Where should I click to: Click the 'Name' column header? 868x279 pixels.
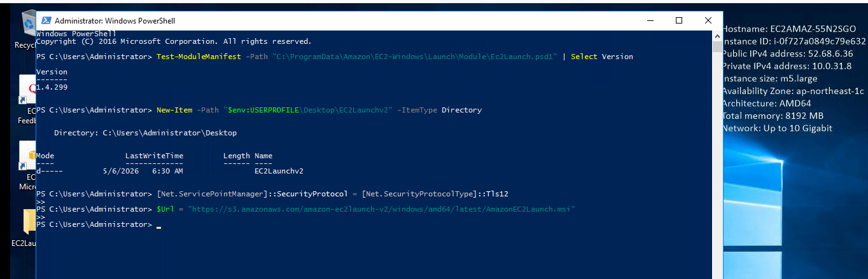263,156
